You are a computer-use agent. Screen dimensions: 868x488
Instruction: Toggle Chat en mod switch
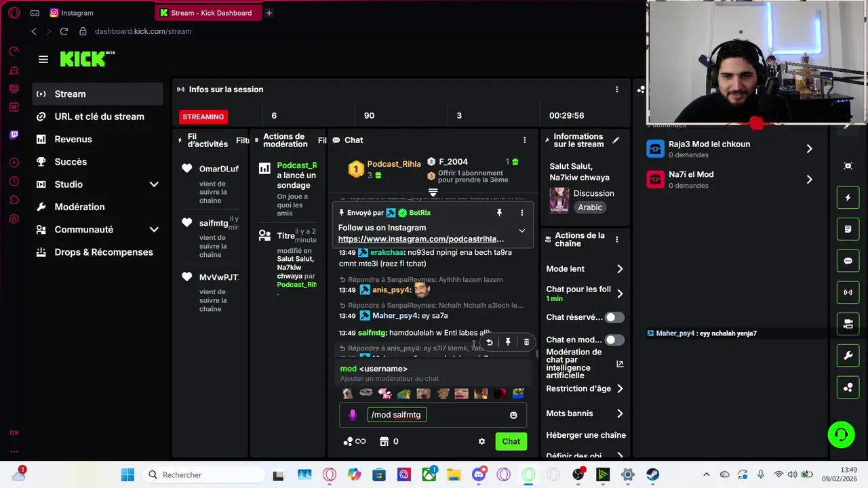click(x=614, y=340)
